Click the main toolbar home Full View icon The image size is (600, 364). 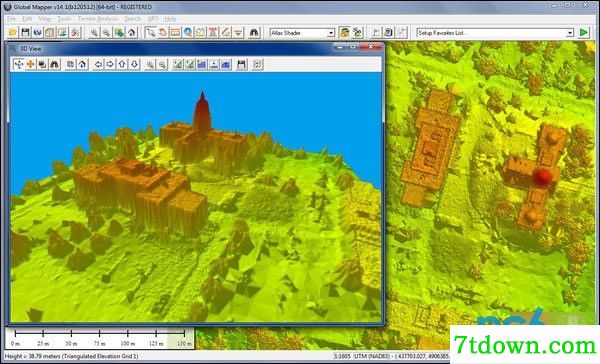132,33
